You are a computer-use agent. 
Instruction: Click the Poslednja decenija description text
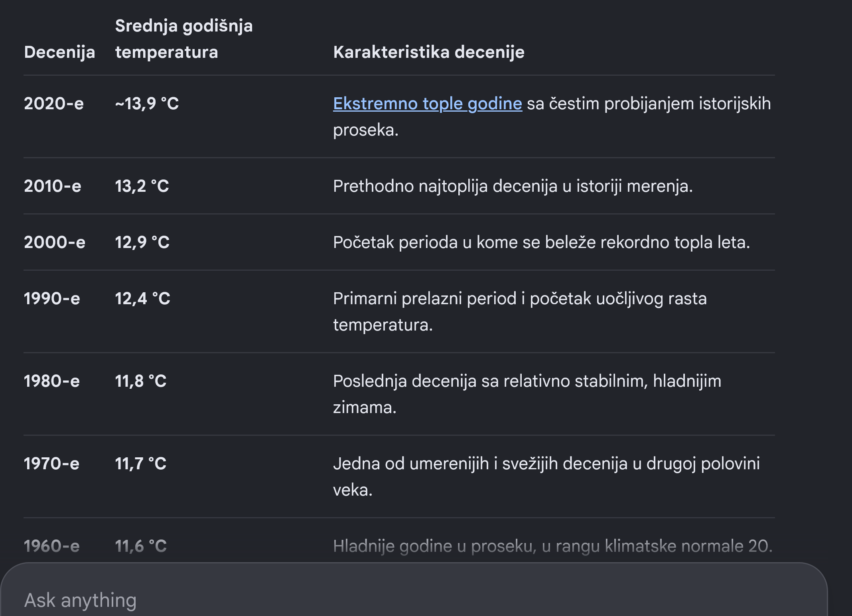tap(527, 394)
